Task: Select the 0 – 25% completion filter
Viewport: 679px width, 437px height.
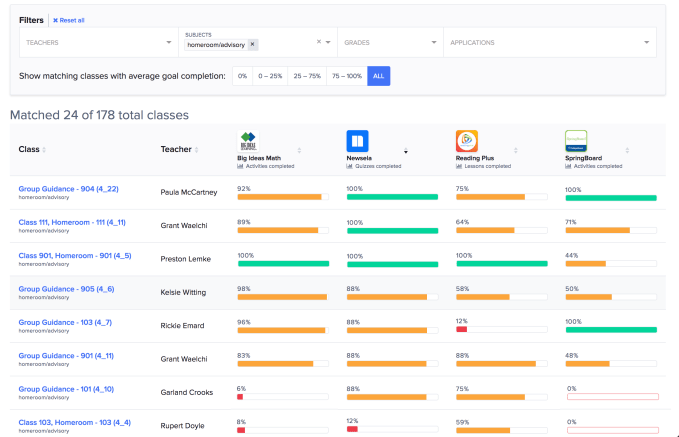Action: (270, 76)
